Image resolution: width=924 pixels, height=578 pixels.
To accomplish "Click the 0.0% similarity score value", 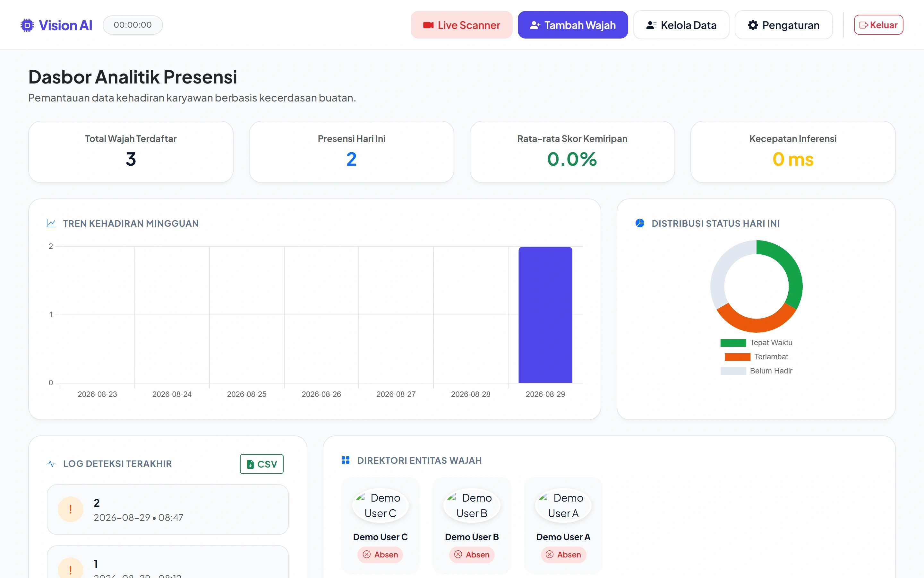I will click(572, 159).
